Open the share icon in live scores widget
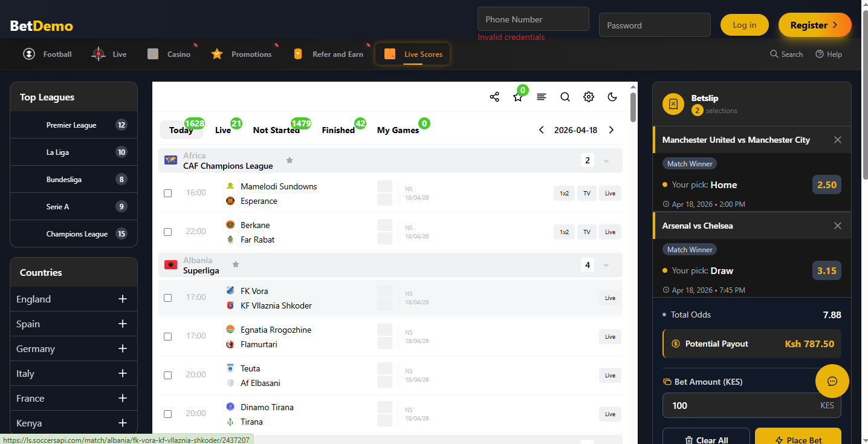The width and height of the screenshot is (868, 444). [494, 96]
